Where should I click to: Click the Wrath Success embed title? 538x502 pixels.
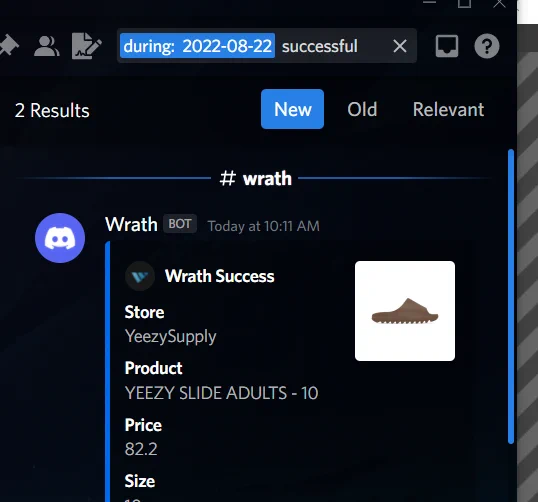[220, 276]
